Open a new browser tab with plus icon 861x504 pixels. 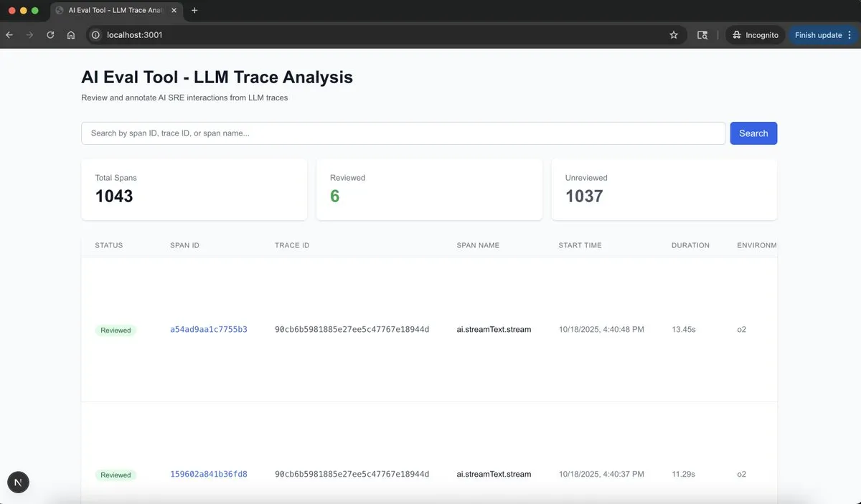194,10
